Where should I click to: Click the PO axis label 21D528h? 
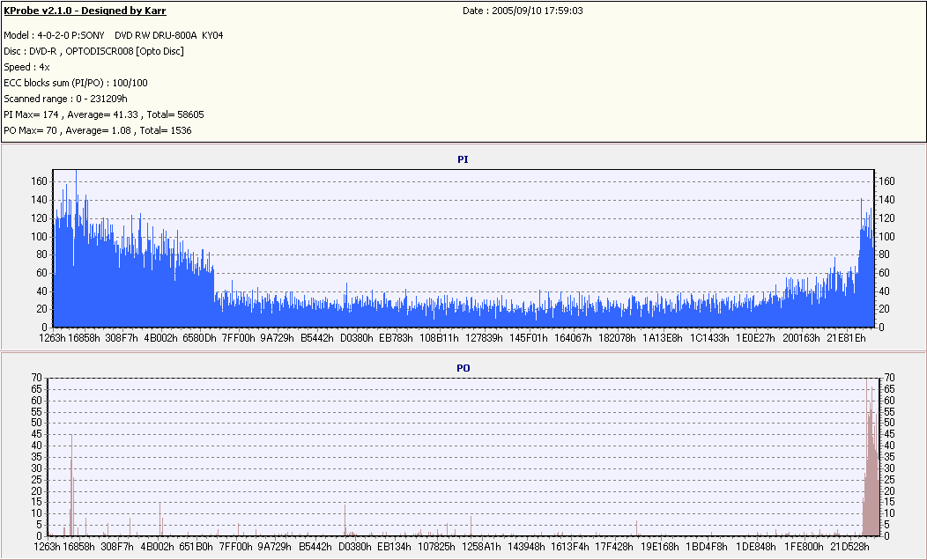850,547
